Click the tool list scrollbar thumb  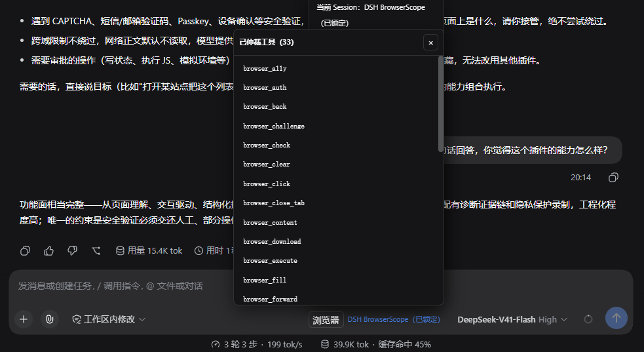441,104
